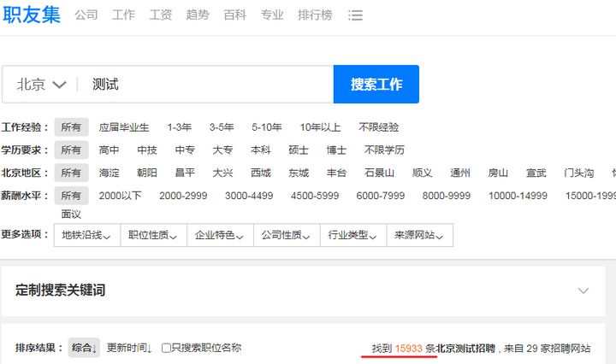Expand 定制搜索关键词 panel chevron

click(x=583, y=291)
